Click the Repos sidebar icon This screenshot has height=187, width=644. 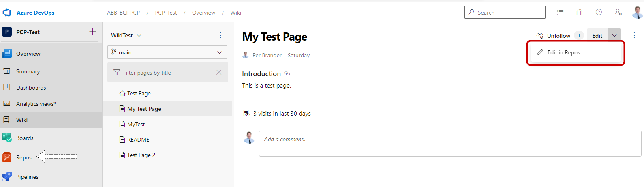7,157
